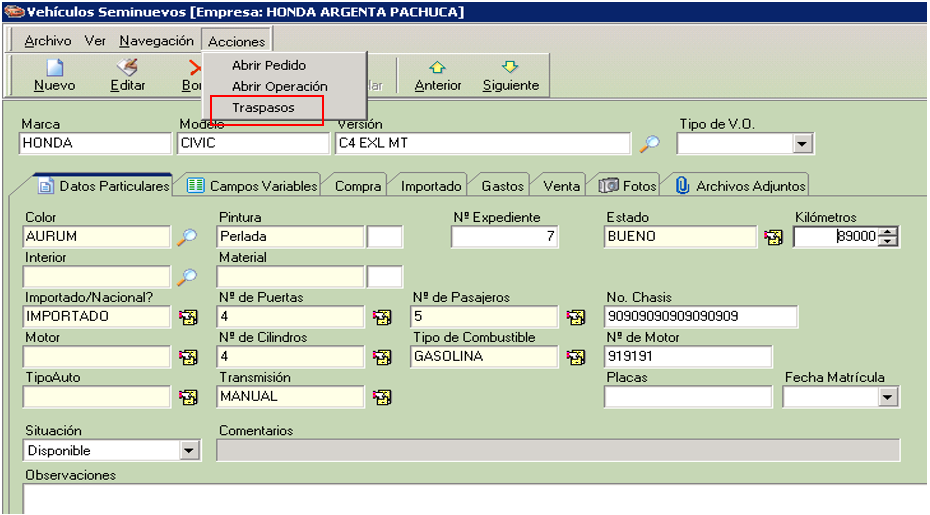The height and width of the screenshot is (515, 930).
Task: Open lookup icon beside Nº de Puertas
Action: pos(382,317)
